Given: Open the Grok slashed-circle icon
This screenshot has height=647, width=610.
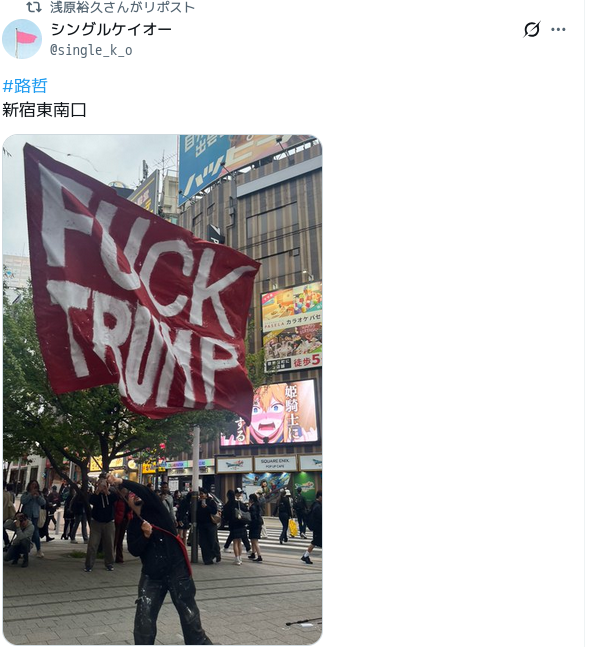Looking at the screenshot, I should point(532,29).
